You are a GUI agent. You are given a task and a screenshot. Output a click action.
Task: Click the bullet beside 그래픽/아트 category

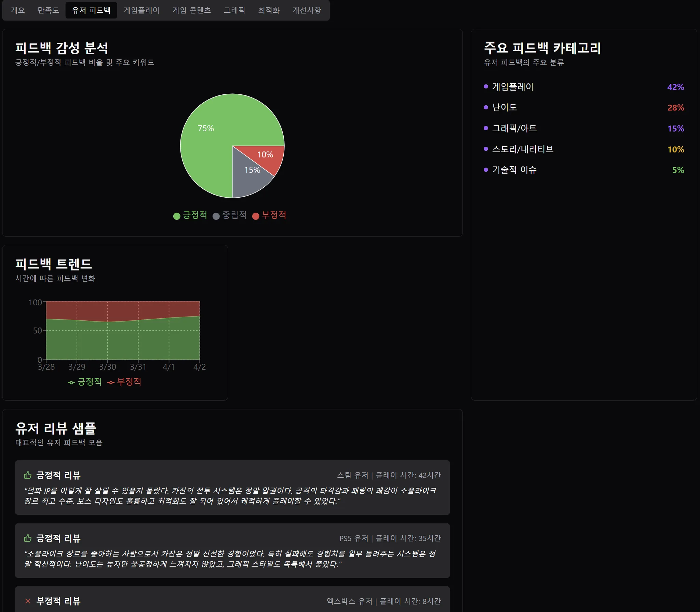pos(485,129)
